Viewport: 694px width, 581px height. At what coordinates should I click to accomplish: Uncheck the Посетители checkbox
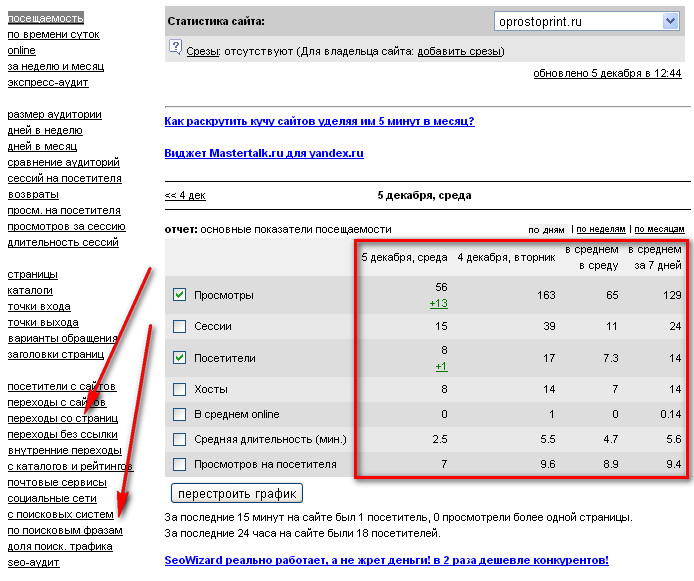[179, 358]
